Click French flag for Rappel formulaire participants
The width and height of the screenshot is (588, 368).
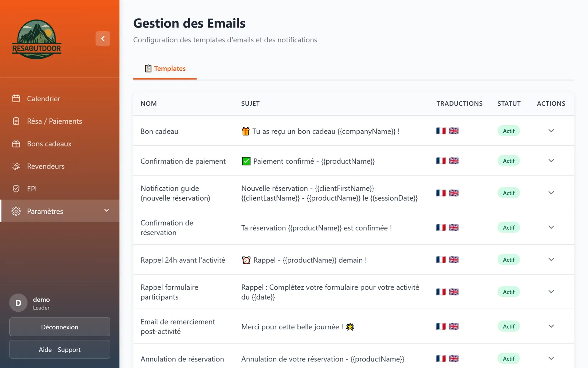click(441, 292)
